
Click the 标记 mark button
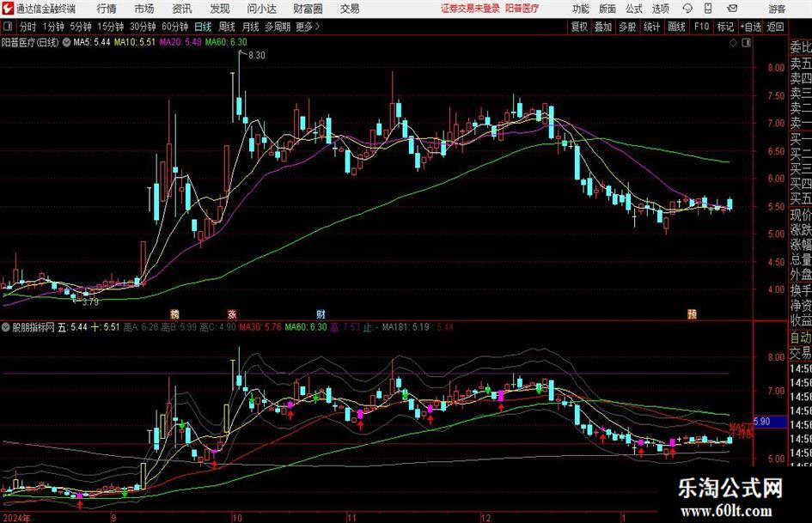[725, 27]
